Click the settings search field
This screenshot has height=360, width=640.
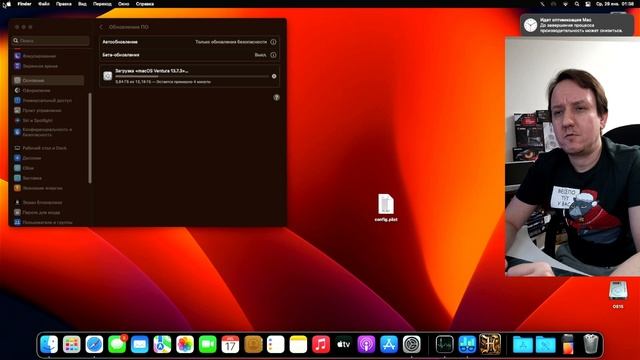pos(51,40)
